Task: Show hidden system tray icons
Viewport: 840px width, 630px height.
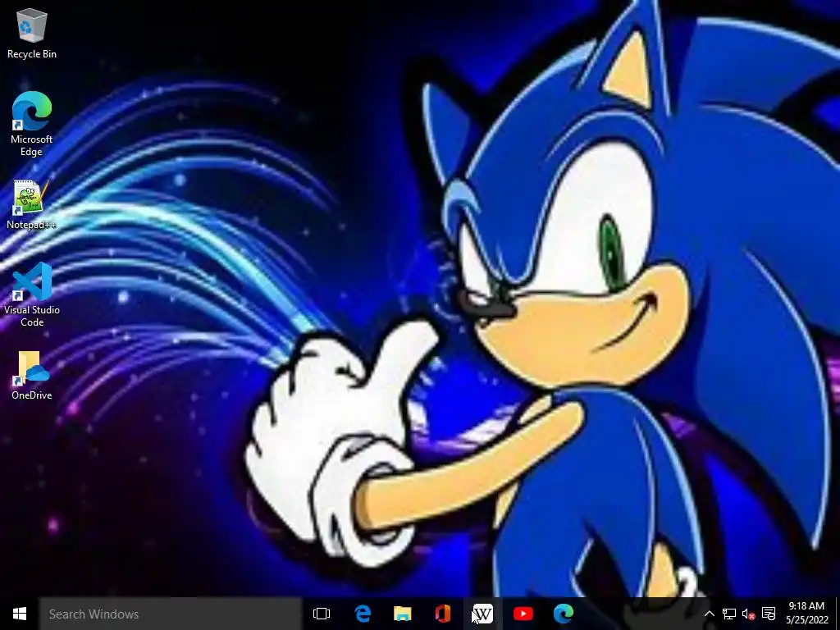Action: point(709,614)
